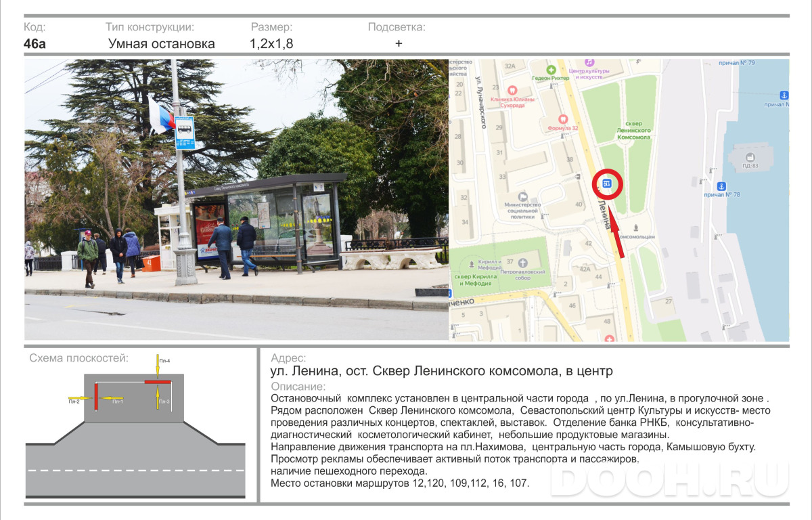
Task: Click the plus sign under Подсветка
Action: pyautogui.click(x=399, y=43)
